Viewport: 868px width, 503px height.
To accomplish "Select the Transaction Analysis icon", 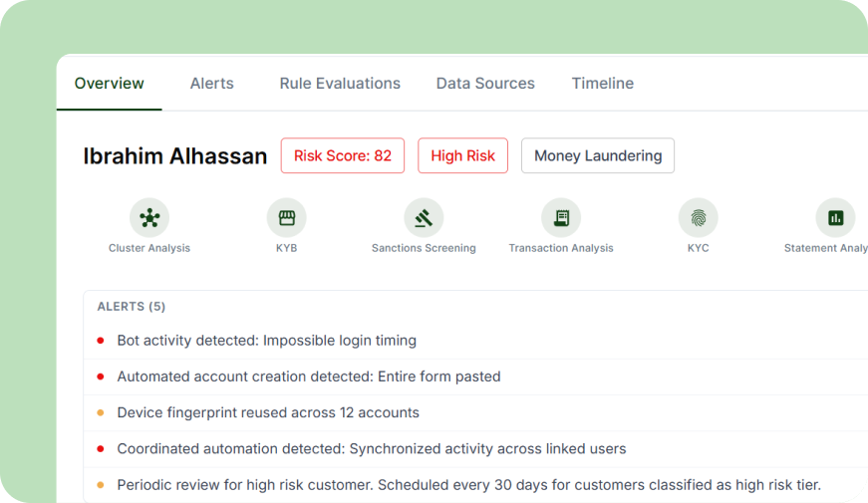I will (x=561, y=217).
